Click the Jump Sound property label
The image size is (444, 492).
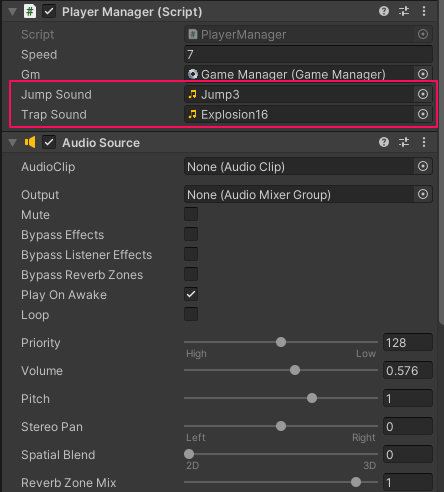click(56, 94)
